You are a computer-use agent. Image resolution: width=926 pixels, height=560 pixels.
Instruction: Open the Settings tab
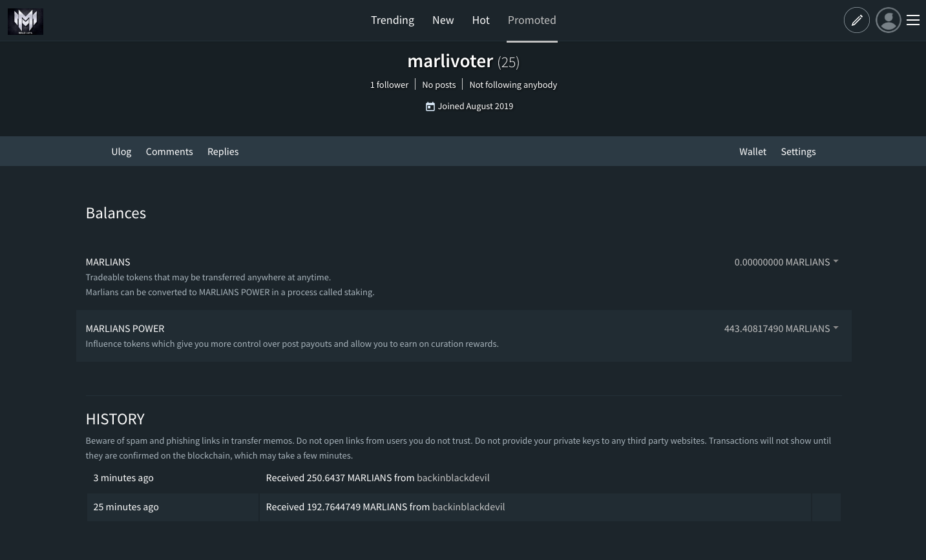(x=798, y=151)
